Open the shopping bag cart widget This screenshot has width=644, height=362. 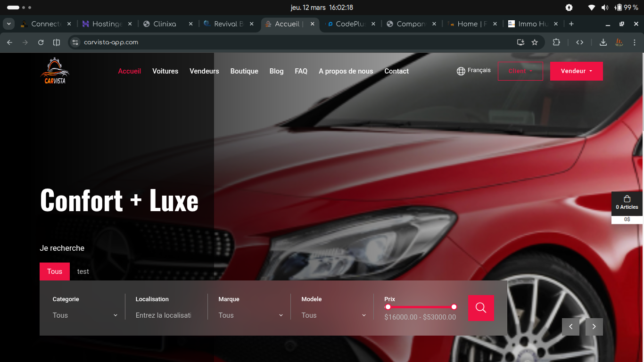tap(627, 203)
